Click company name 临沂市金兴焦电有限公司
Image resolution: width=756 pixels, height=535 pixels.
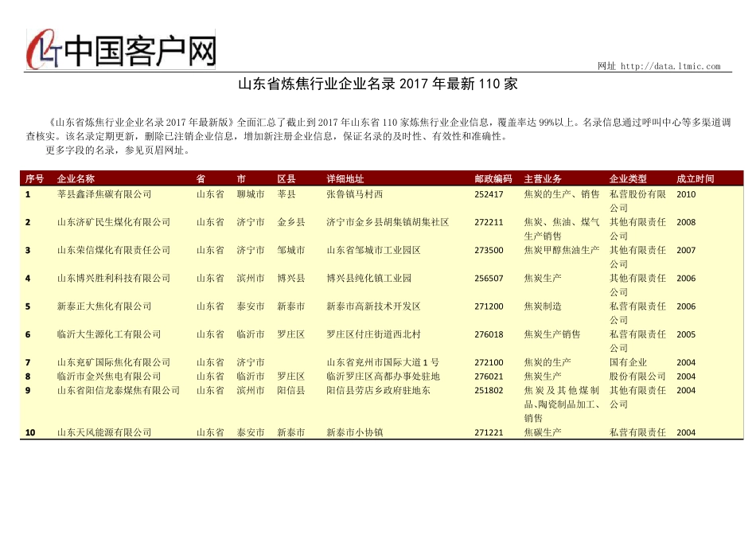click(109, 376)
